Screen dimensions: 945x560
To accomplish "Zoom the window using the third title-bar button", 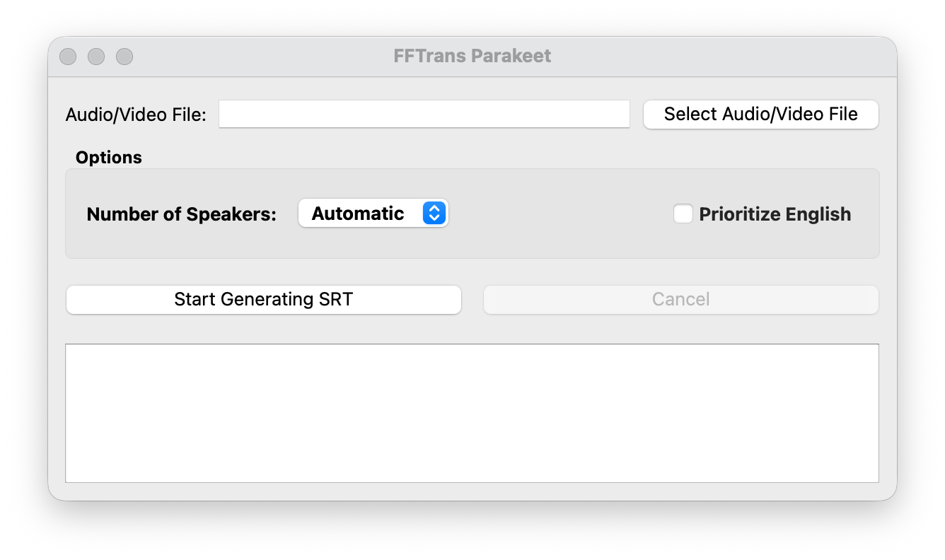I will (124, 57).
